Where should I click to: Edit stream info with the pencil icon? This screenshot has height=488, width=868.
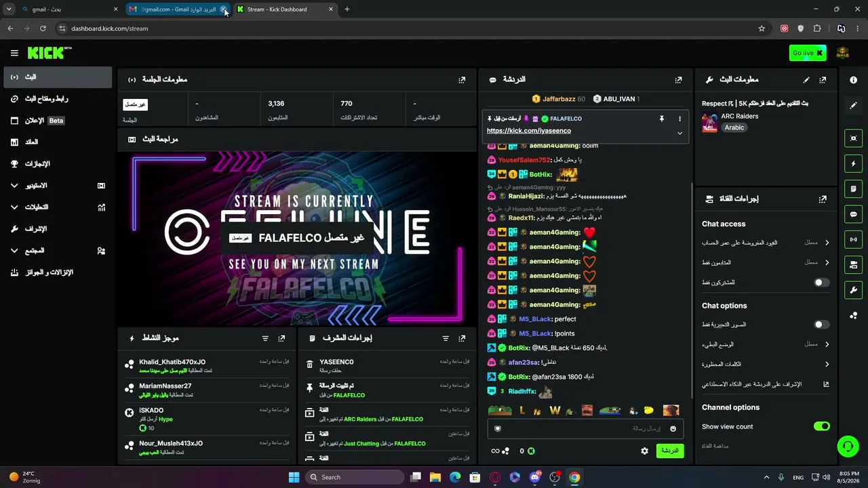click(806, 79)
